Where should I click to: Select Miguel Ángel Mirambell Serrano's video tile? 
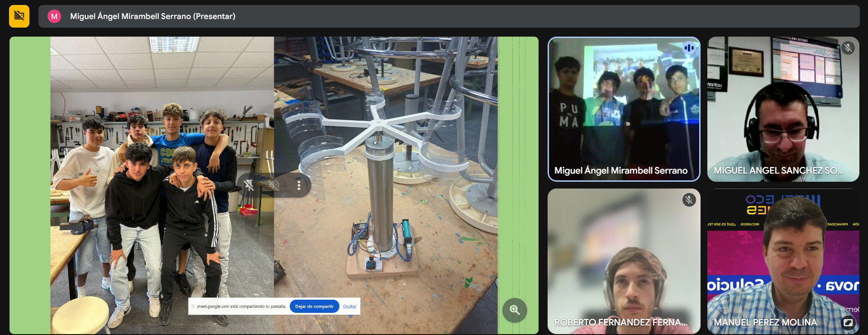click(624, 109)
